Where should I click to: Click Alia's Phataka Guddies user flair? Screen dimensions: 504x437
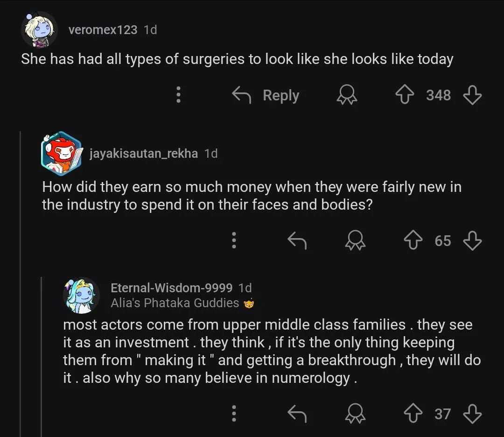tap(175, 303)
